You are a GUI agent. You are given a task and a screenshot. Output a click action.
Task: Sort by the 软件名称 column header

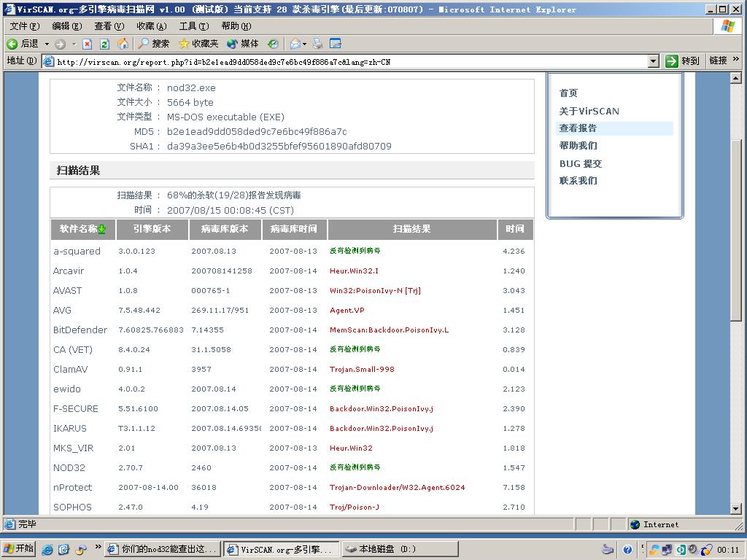click(x=83, y=229)
